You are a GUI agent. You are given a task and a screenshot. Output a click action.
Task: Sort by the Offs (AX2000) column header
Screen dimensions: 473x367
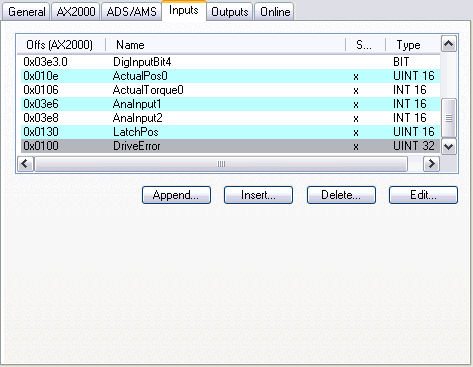[61, 45]
